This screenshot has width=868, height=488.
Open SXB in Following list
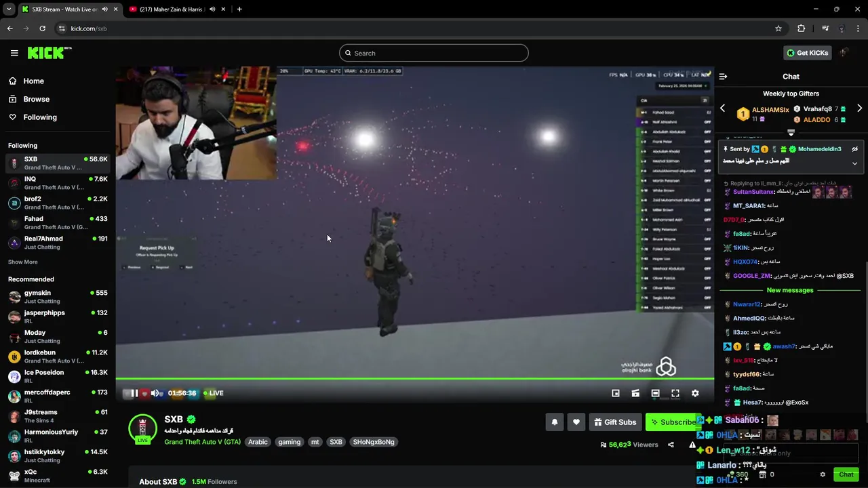coord(58,163)
